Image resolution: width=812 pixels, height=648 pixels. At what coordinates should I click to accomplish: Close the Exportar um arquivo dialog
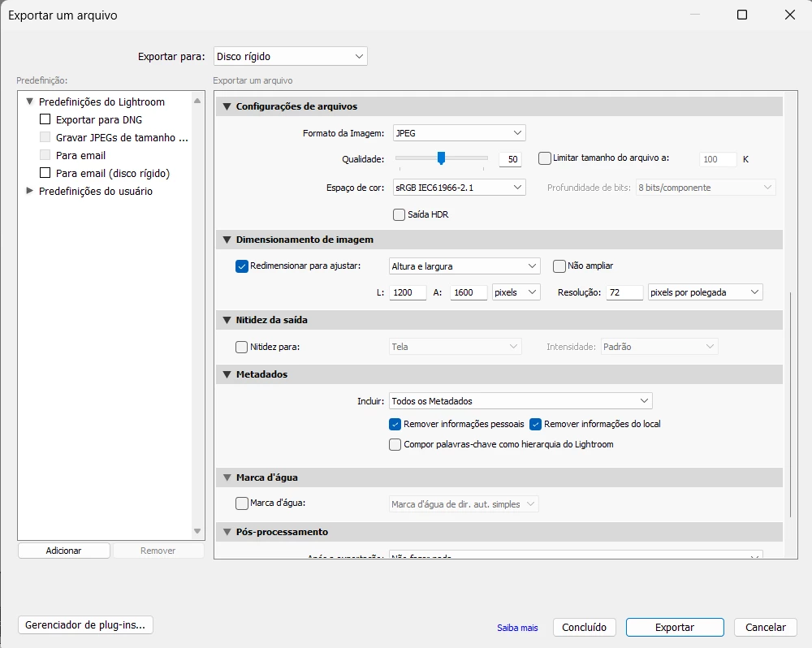click(x=790, y=15)
